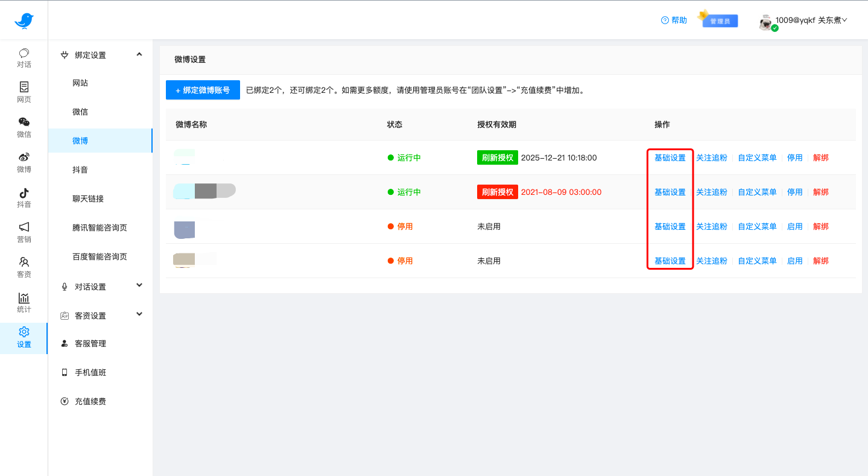This screenshot has height=476, width=868.
Task: Select the 网页 icon in the sidebar
Action: [24, 92]
